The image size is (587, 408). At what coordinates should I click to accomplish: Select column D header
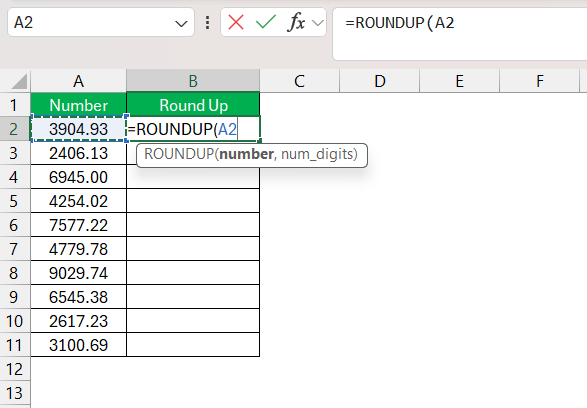(x=380, y=81)
